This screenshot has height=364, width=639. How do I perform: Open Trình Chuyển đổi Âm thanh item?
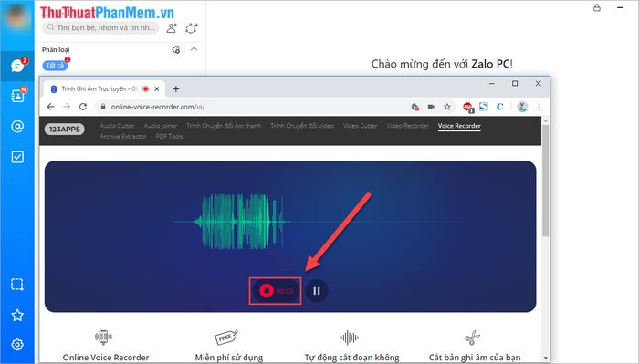coord(224,126)
